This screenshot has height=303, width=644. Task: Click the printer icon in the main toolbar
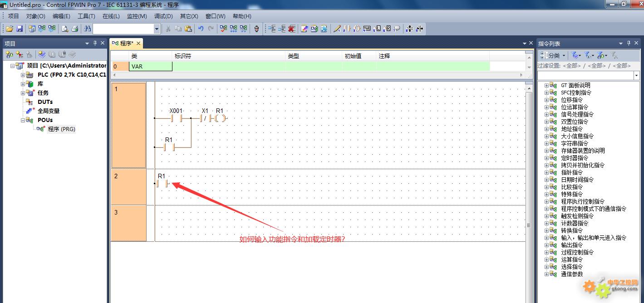[75, 29]
